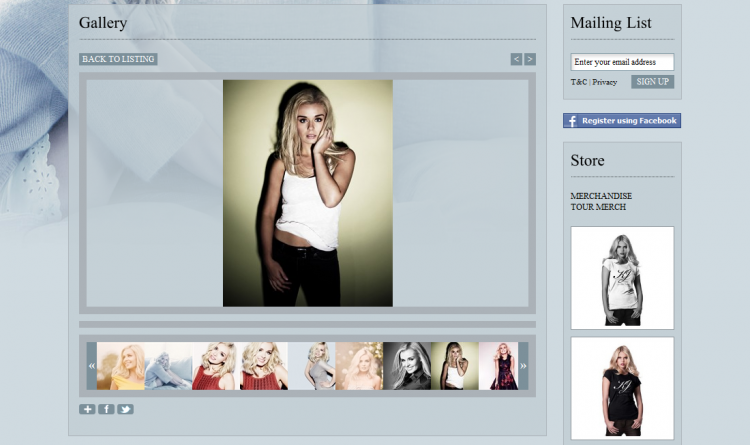750x445 pixels.
Task: Go to previous gallery image arrow
Action: point(516,59)
